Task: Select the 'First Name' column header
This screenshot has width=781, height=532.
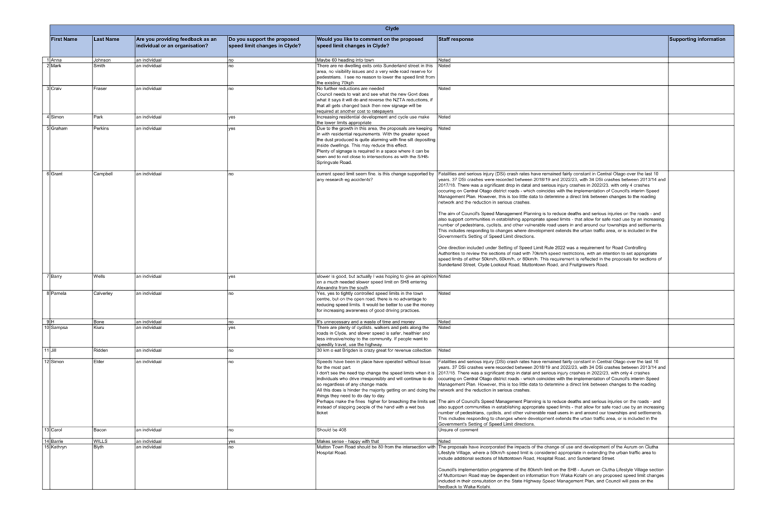Action: 64,40
